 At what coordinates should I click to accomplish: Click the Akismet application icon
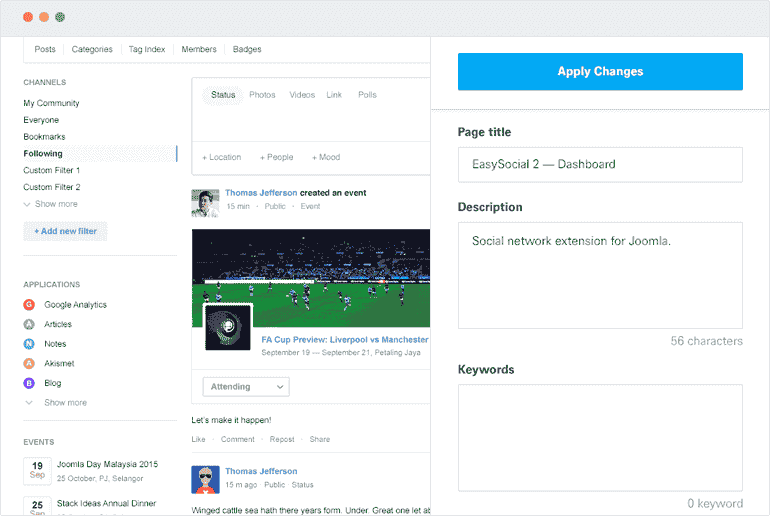click(x=30, y=364)
